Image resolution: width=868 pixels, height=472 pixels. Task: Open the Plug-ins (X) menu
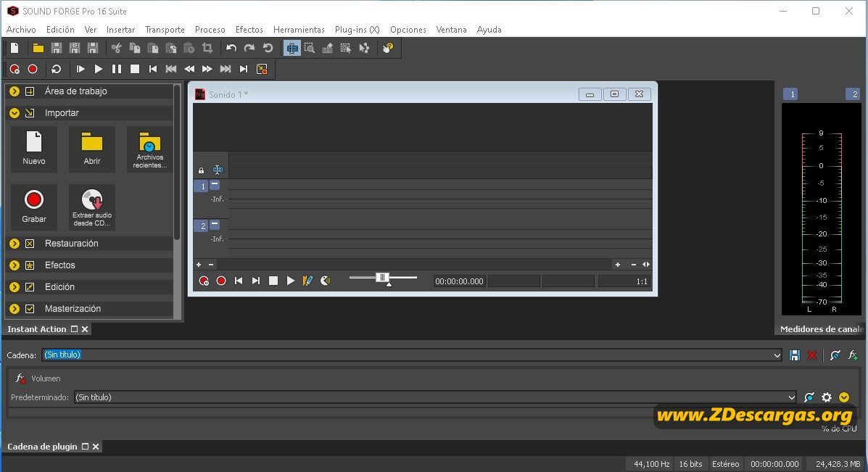click(x=357, y=29)
